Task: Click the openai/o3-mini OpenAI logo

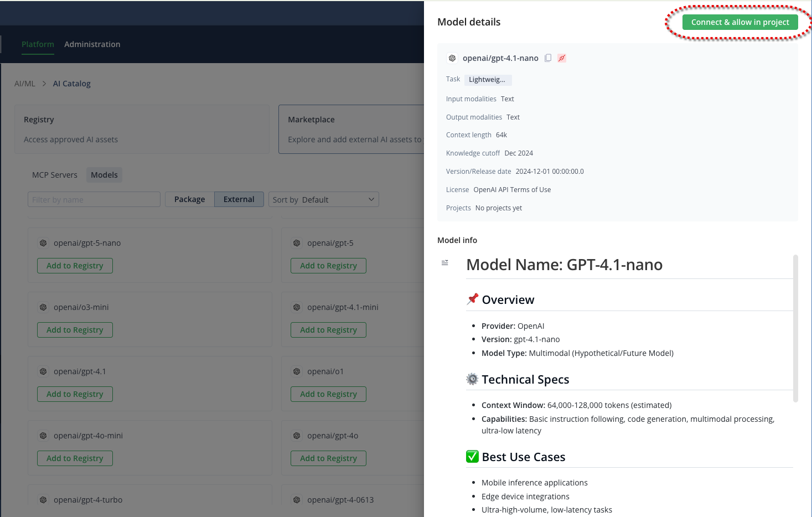Action: pos(43,307)
